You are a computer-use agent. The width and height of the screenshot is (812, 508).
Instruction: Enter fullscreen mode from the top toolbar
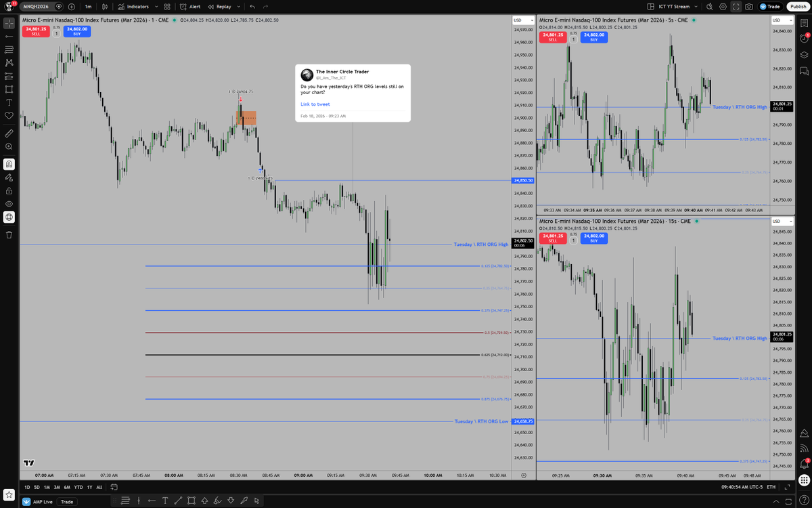(x=735, y=6)
